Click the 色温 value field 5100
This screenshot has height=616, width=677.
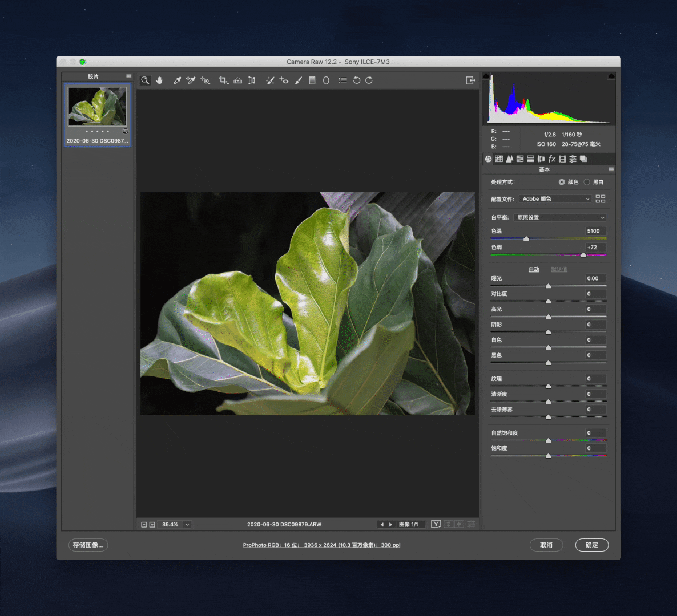coord(595,231)
